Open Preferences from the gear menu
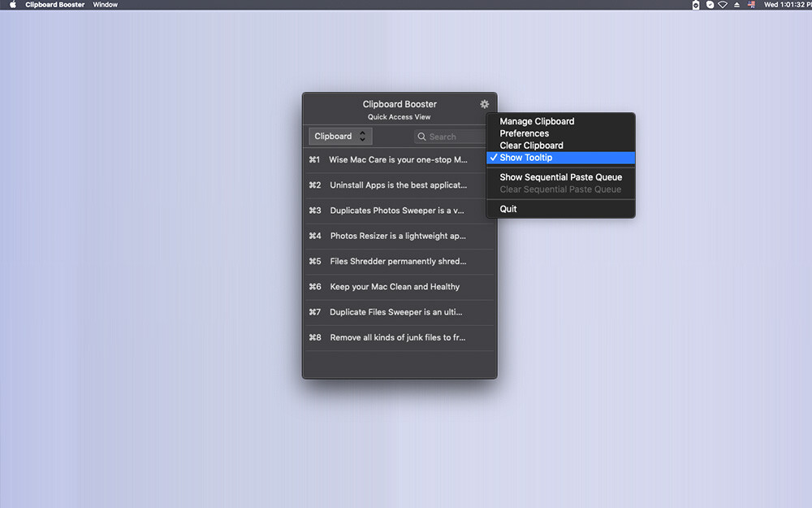812x508 pixels. pos(561,133)
